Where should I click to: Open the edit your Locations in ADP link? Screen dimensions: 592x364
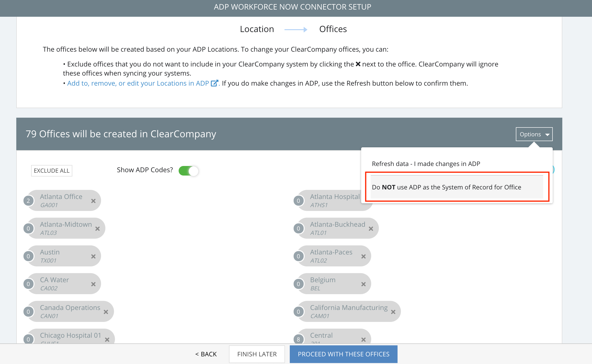tap(138, 83)
